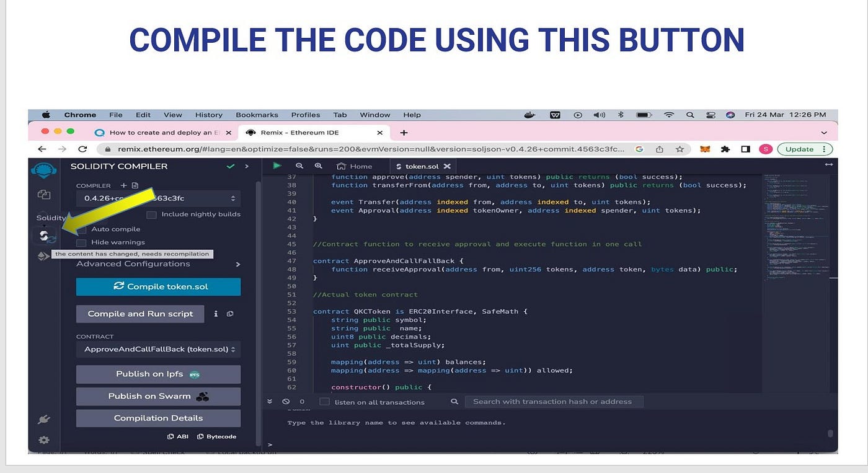Open macOS Spotlight search
The height and width of the screenshot is (473, 868).
pyautogui.click(x=690, y=115)
